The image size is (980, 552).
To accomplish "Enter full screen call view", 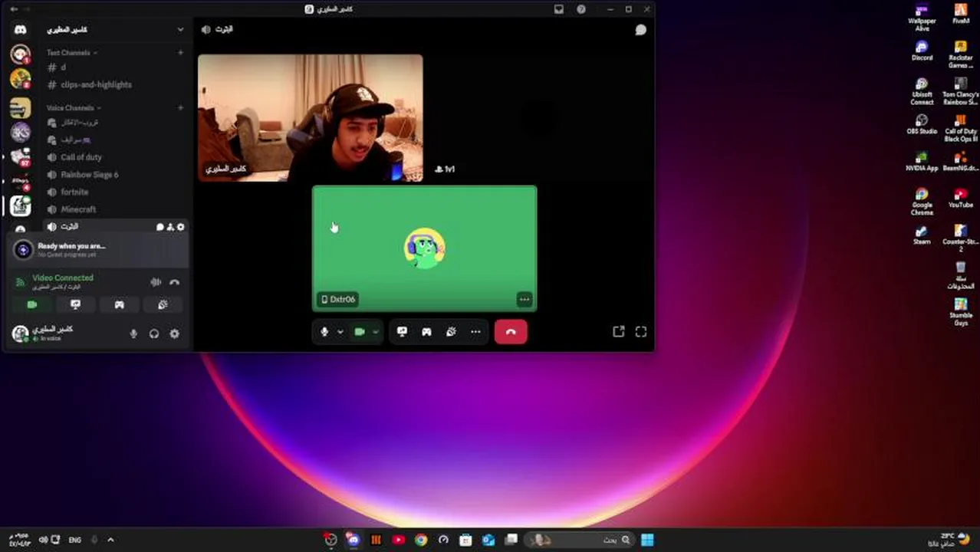I will coord(641,331).
